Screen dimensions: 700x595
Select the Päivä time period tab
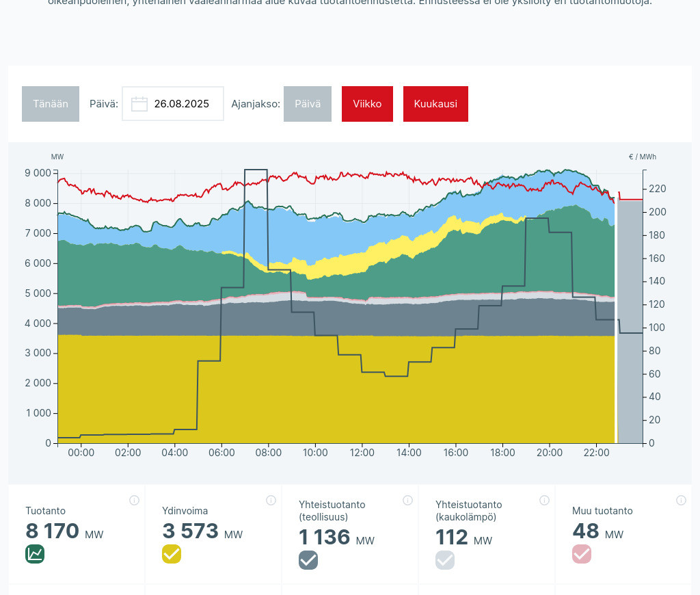[308, 104]
